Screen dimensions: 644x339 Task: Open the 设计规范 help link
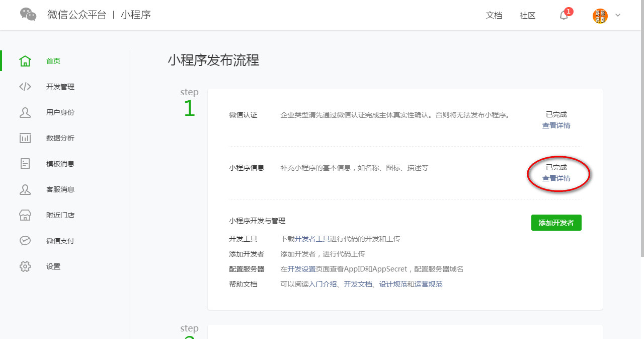(x=393, y=284)
